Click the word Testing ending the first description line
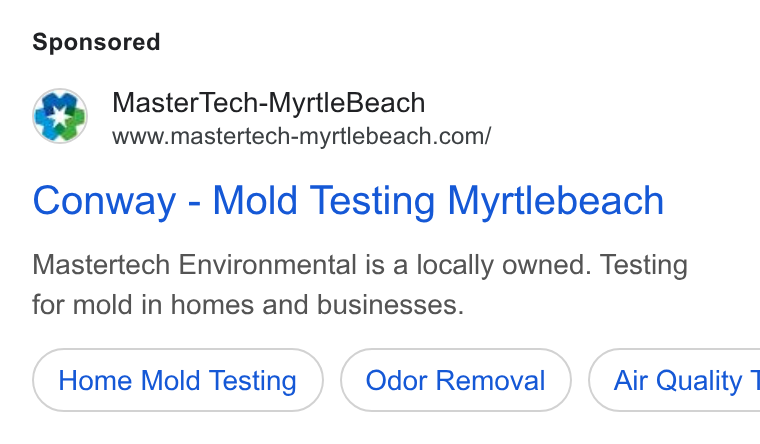 644,266
